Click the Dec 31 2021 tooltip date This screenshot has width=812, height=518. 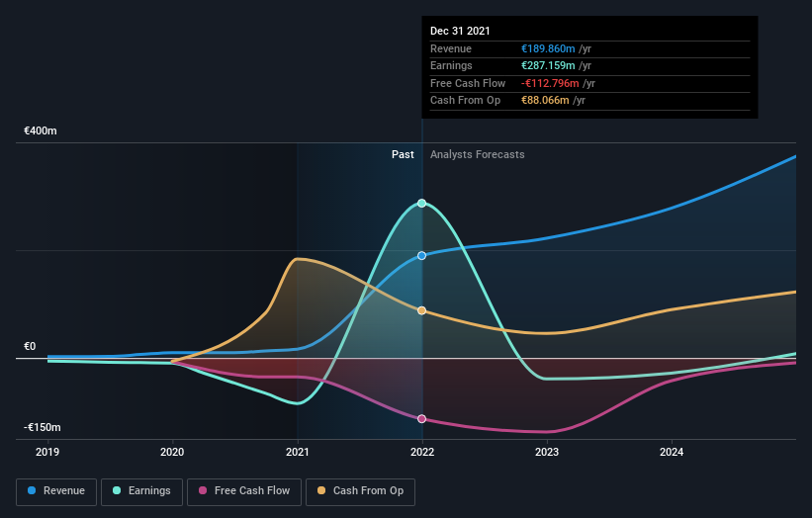tap(460, 31)
